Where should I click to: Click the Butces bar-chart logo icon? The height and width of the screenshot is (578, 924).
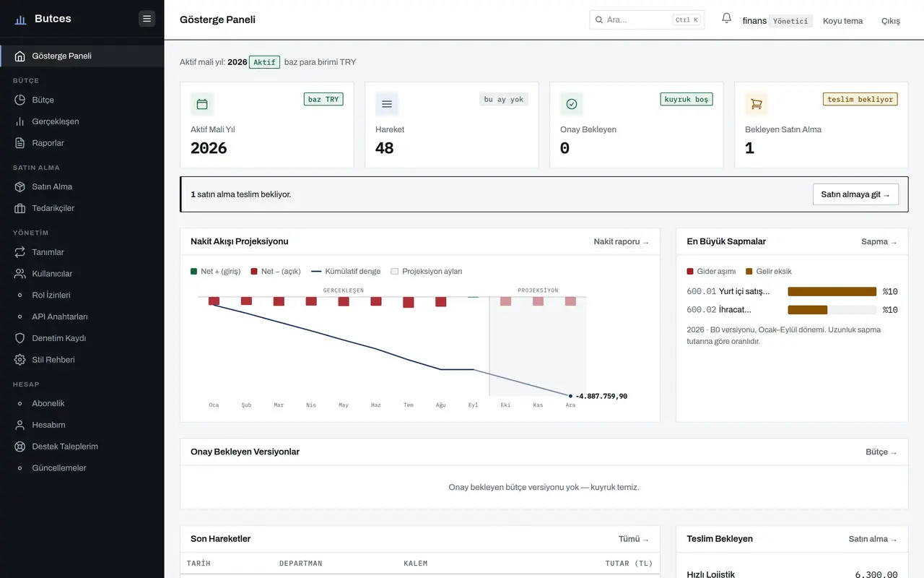[20, 20]
